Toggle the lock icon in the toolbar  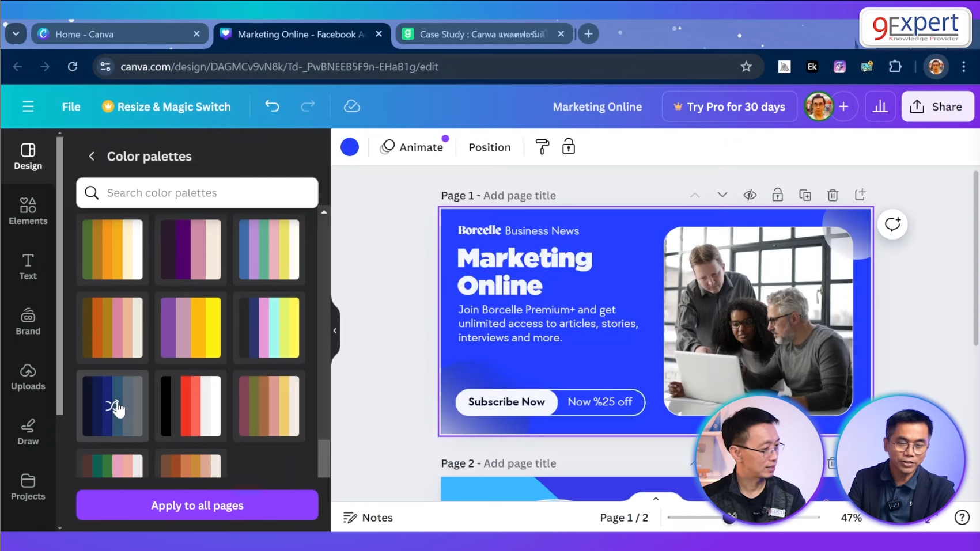[x=569, y=147]
